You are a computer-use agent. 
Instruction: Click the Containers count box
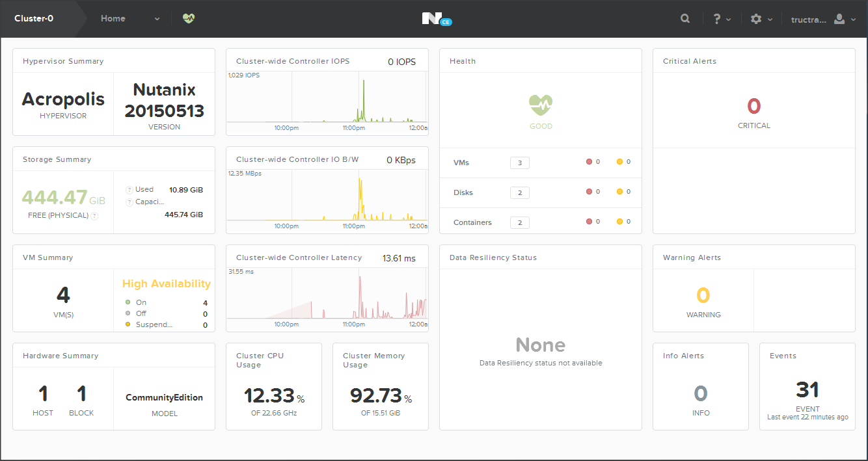point(519,222)
